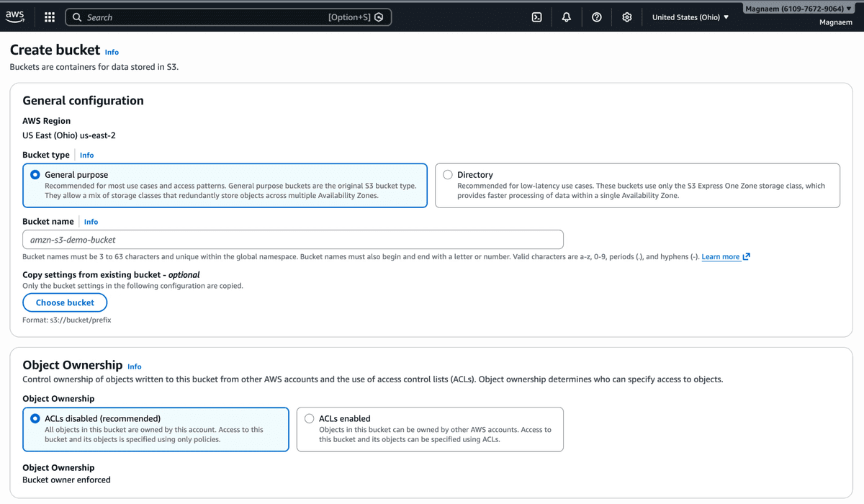Click Info link beside Object Ownership heading
864x504 pixels.
pos(134,366)
